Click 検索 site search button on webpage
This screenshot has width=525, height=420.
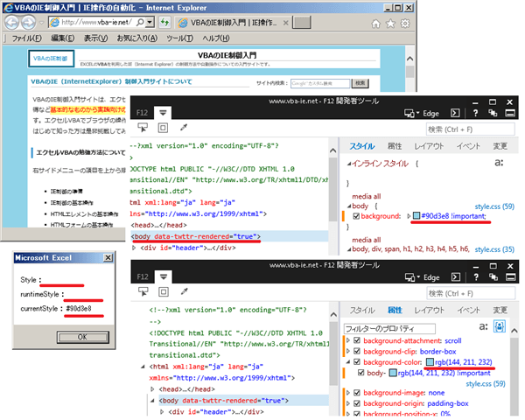(360, 83)
